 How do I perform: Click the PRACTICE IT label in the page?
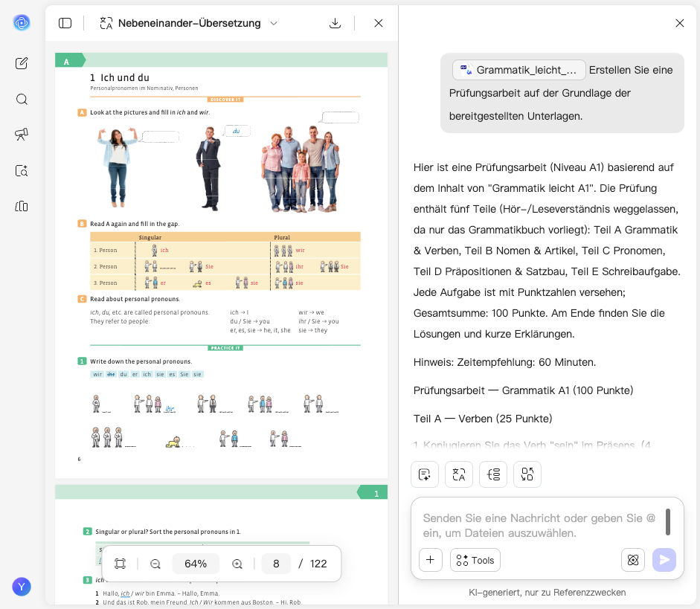[x=225, y=347]
